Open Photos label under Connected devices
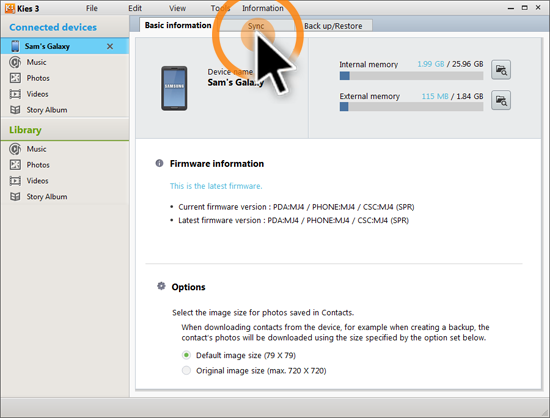 38,78
